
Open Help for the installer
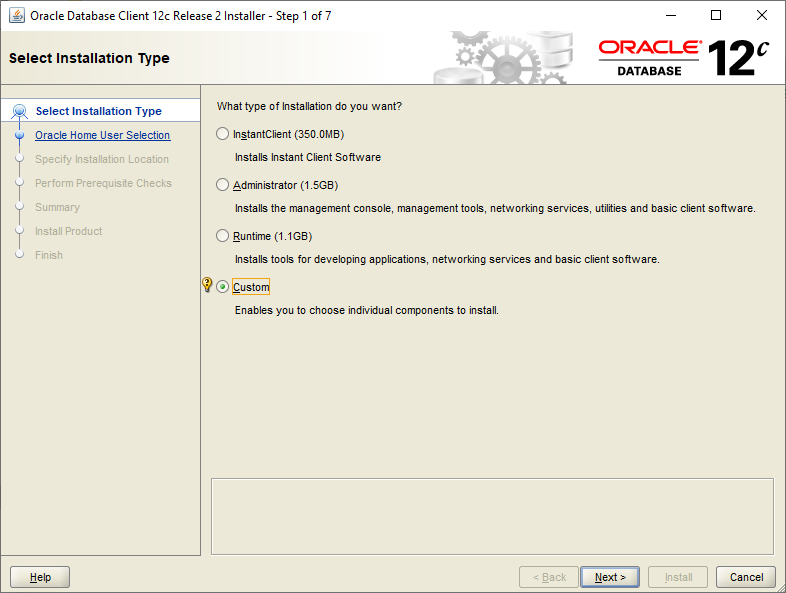(40, 577)
